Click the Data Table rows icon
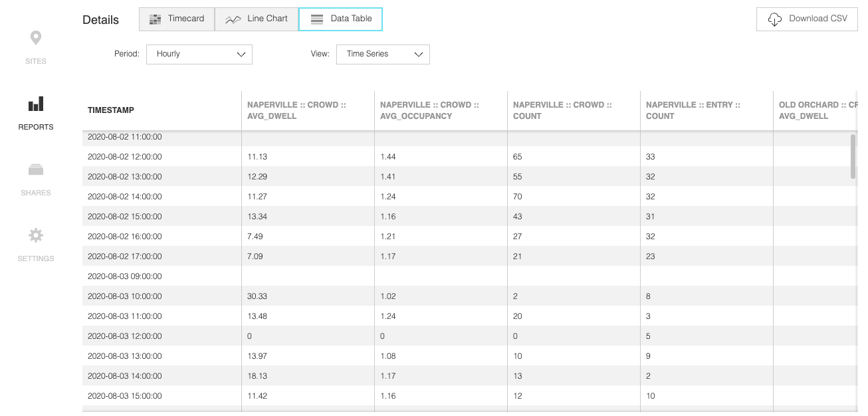Screen dimensions: 868x416 (318, 19)
